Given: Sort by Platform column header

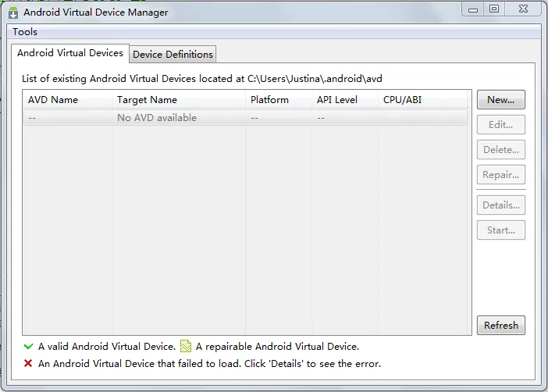Looking at the screenshot, I should pos(279,100).
